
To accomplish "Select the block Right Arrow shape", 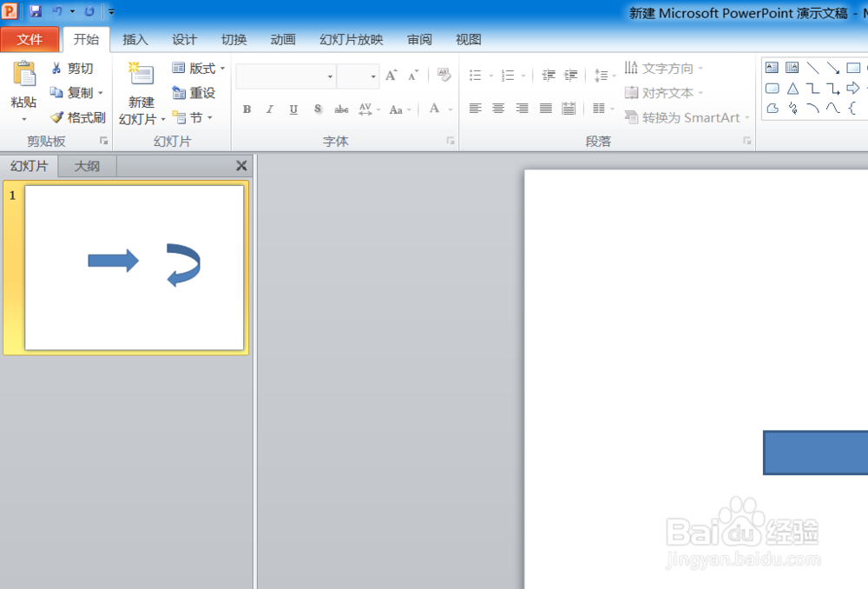I will point(853,88).
